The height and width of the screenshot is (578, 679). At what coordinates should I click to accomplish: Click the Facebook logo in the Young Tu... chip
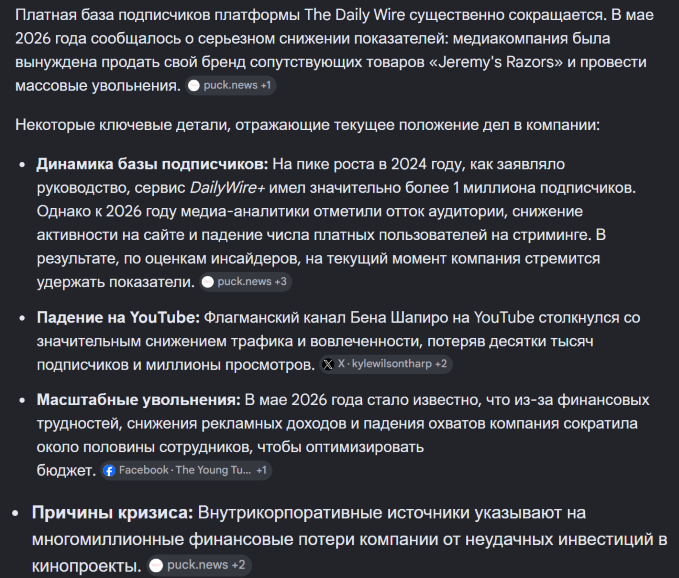[110, 470]
